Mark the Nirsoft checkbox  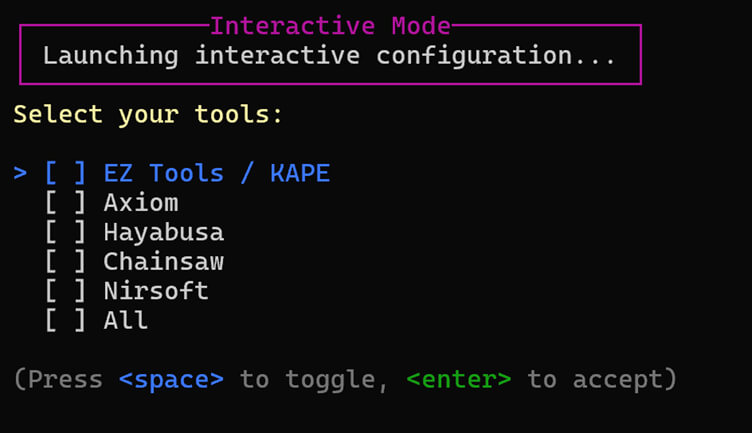[65, 291]
